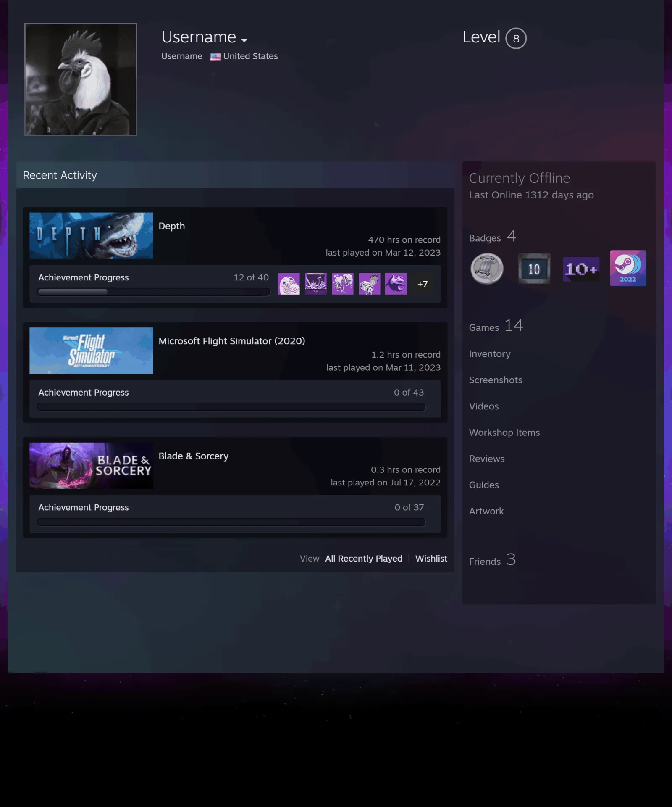Click the purple 10+ game collector badge
Image resolution: width=672 pixels, height=807 pixels.
click(581, 269)
